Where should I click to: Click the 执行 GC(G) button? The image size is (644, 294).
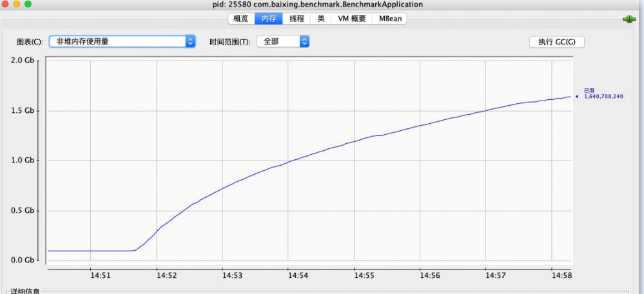(x=556, y=42)
